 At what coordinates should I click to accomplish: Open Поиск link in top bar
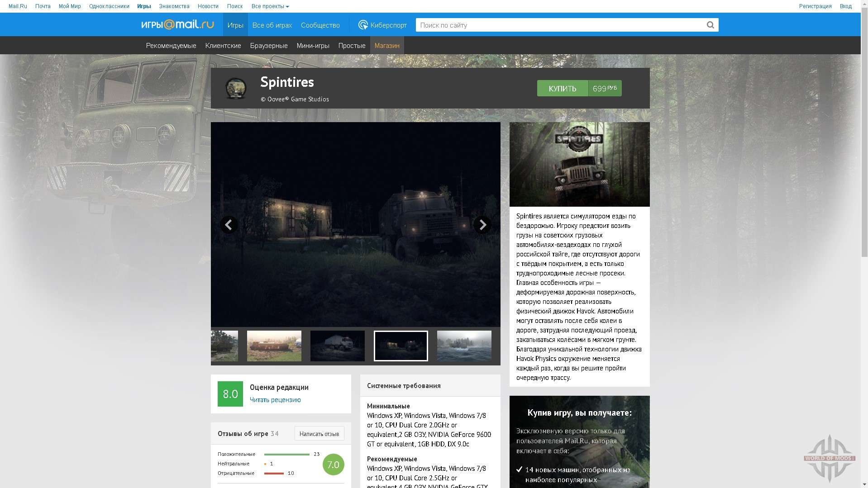click(235, 6)
